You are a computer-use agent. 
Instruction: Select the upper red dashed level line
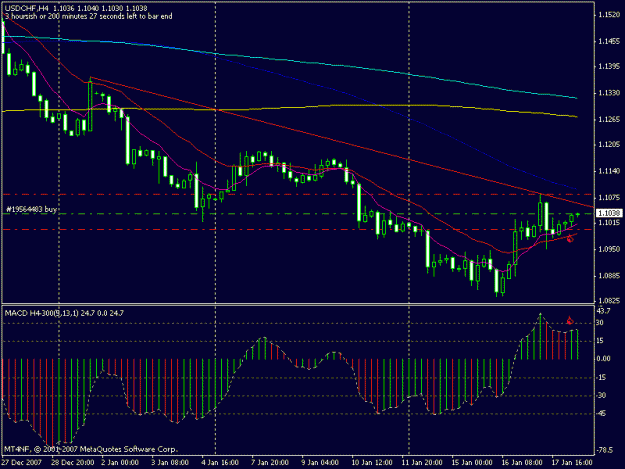point(298,194)
